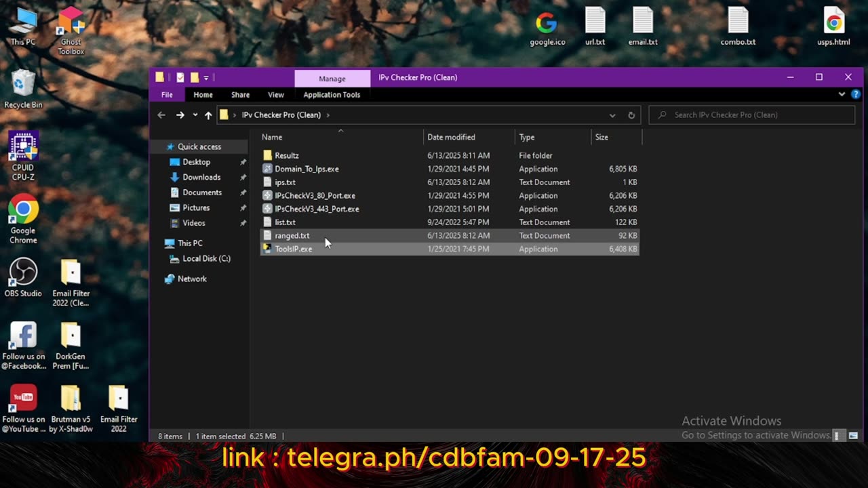868x488 pixels.
Task: Sort files by Name column
Action: tap(341, 137)
